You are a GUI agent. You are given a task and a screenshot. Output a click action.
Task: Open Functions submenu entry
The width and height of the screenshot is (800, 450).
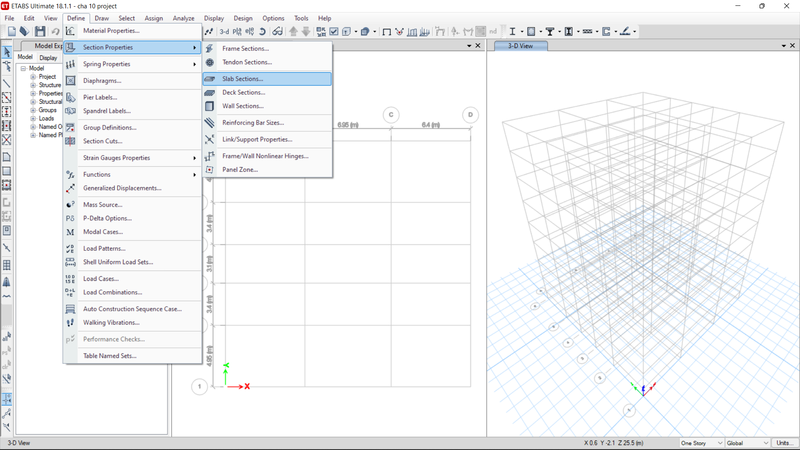click(x=132, y=174)
